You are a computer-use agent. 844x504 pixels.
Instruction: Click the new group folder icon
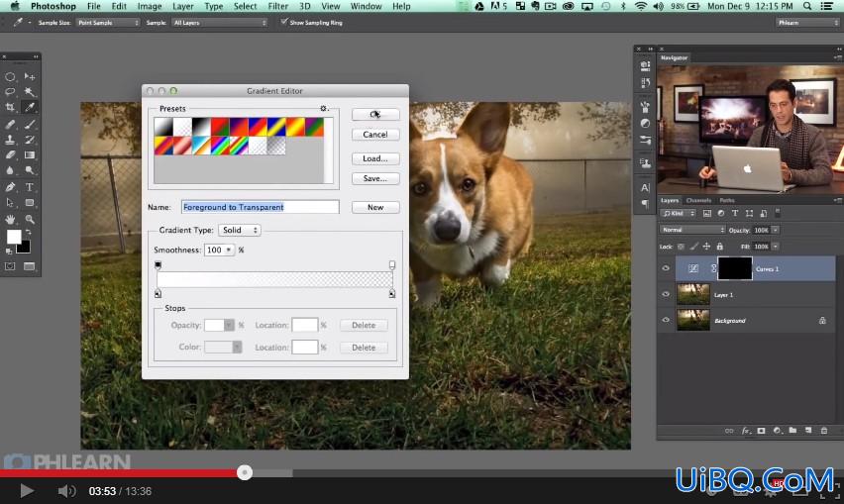(x=792, y=431)
